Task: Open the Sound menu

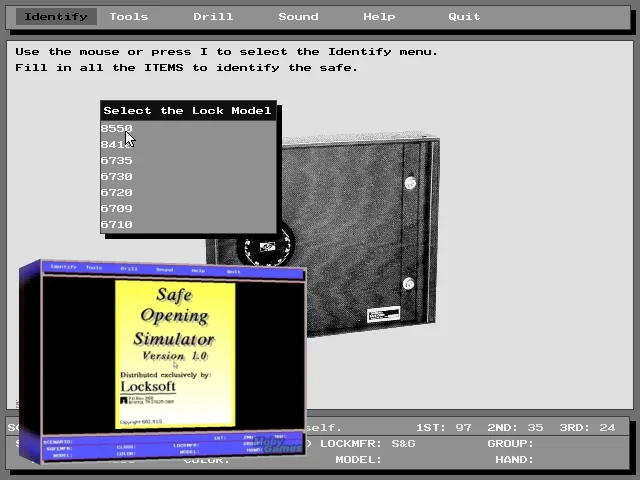Action: pos(298,17)
